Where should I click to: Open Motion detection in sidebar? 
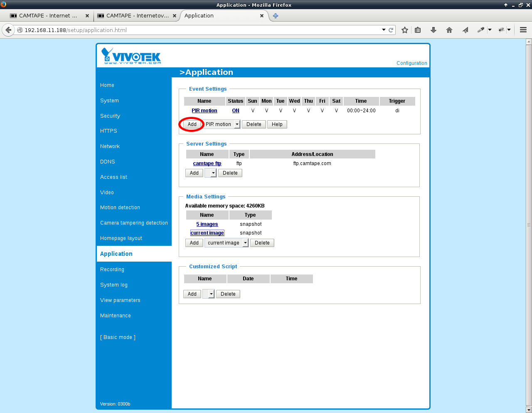coord(120,208)
